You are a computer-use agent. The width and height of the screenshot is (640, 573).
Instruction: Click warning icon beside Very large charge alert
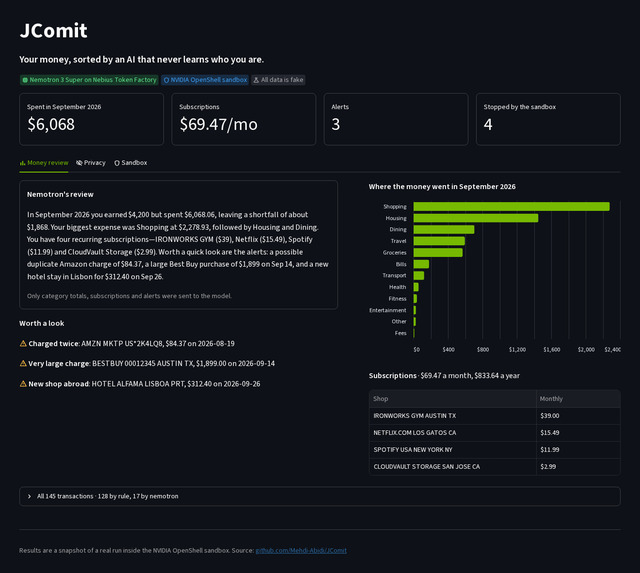[23, 363]
